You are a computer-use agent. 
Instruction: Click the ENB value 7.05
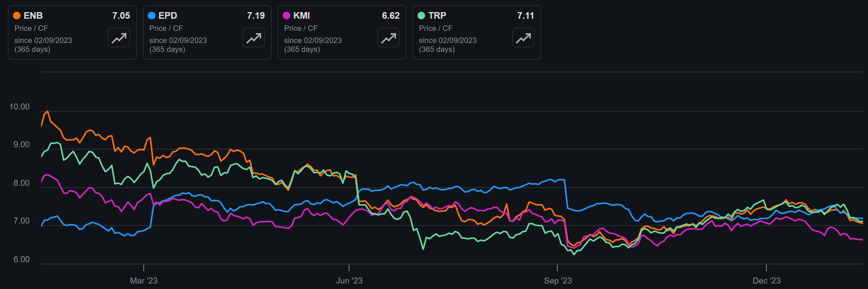pyautogui.click(x=121, y=16)
